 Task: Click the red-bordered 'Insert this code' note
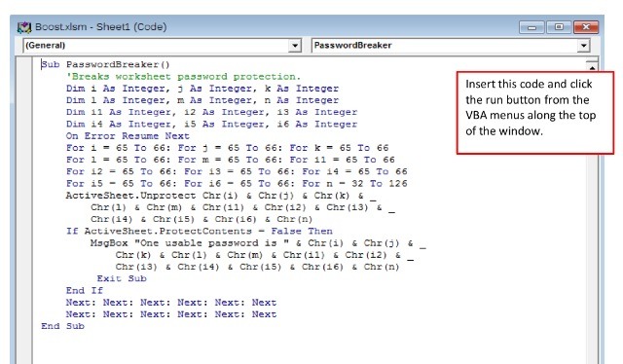[x=535, y=113]
